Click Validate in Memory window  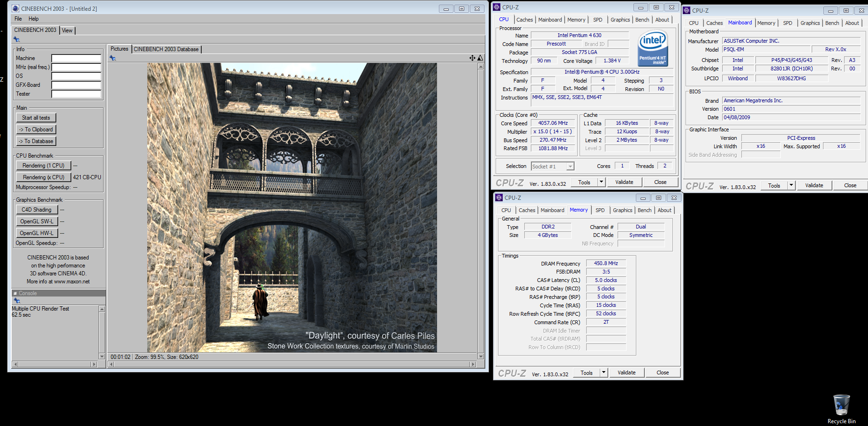626,373
